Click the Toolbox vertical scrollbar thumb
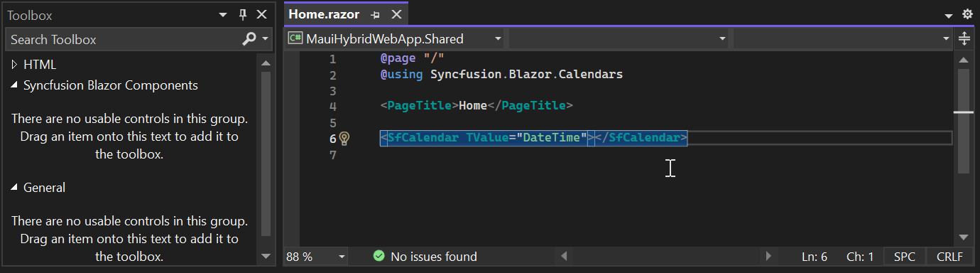 [266, 154]
